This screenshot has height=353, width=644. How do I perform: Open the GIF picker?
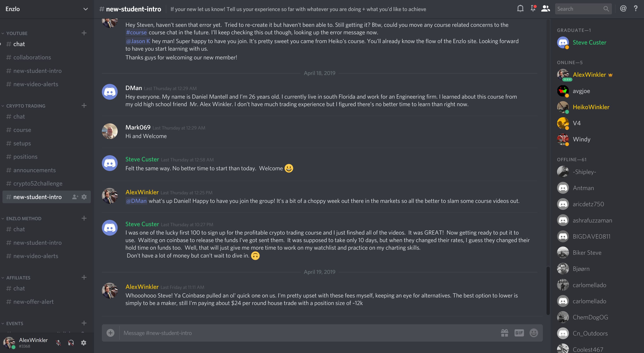(519, 333)
